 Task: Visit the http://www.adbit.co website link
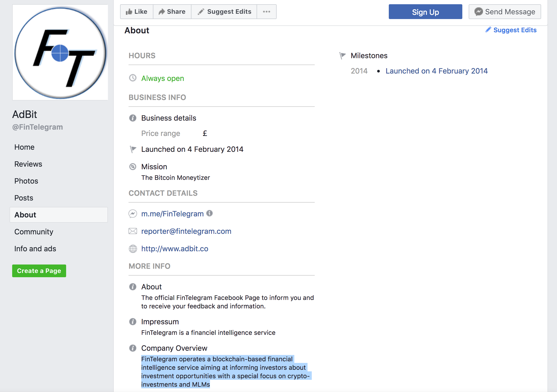pos(175,249)
